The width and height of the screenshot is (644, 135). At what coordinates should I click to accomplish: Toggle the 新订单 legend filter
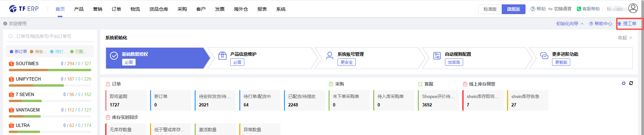(18, 51)
